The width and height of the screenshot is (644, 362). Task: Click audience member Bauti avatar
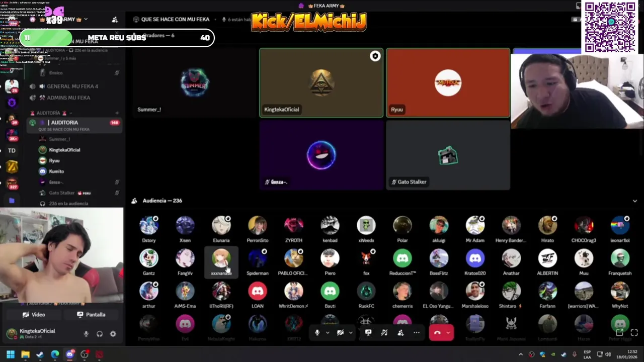point(330,291)
